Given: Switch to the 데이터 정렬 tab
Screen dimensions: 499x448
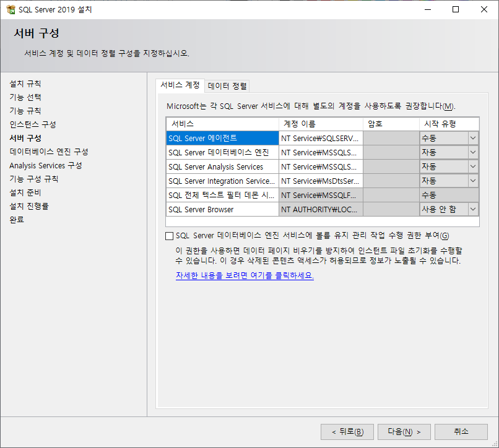Looking at the screenshot, I should 227,86.
